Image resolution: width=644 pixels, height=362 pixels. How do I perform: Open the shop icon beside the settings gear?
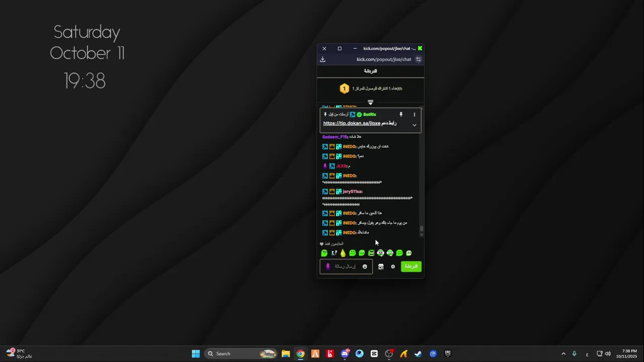(x=381, y=266)
